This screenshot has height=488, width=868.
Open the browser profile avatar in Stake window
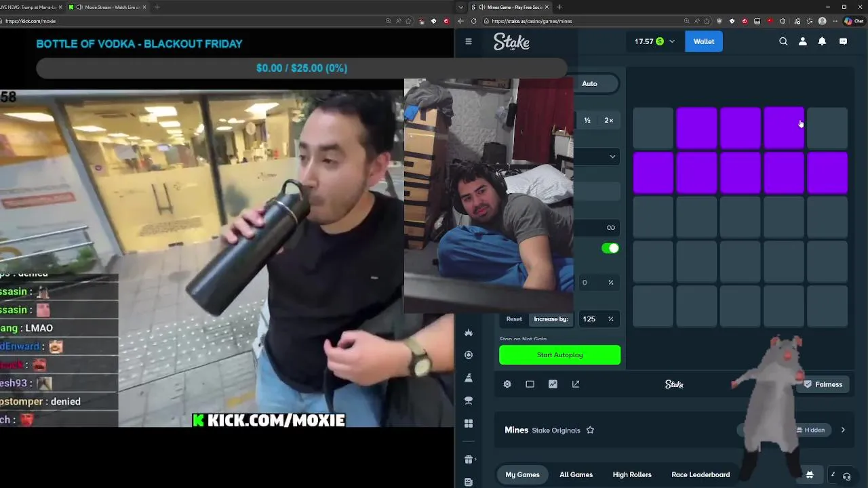coord(823,21)
